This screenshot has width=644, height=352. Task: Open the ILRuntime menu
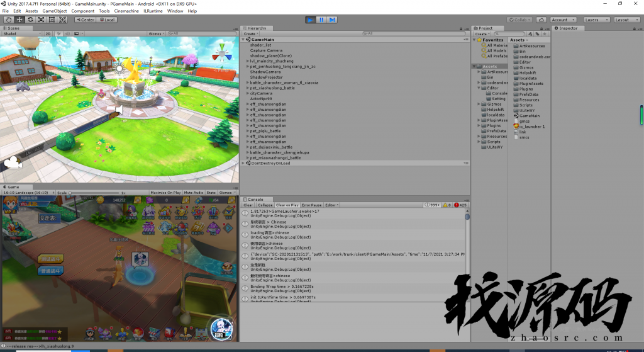click(x=153, y=11)
